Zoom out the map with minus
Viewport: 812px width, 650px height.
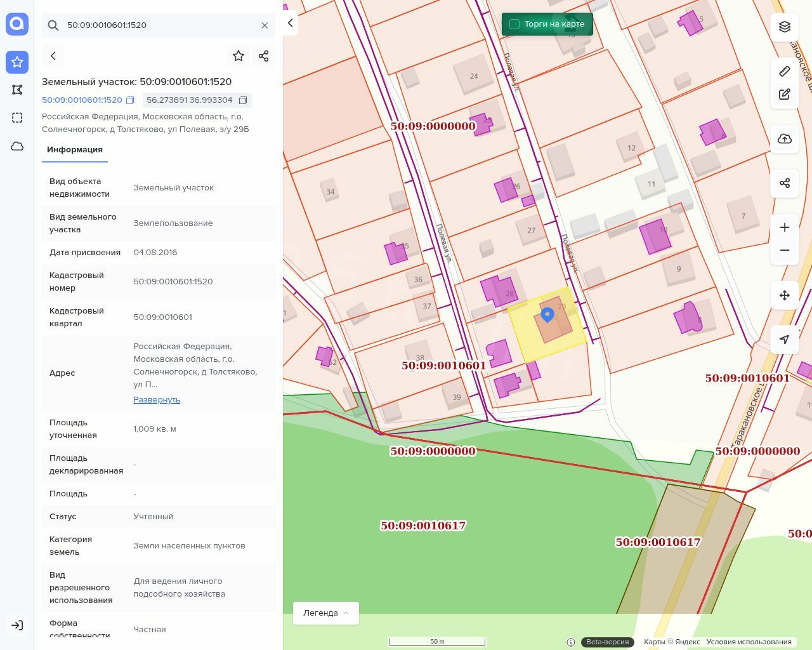(x=785, y=250)
